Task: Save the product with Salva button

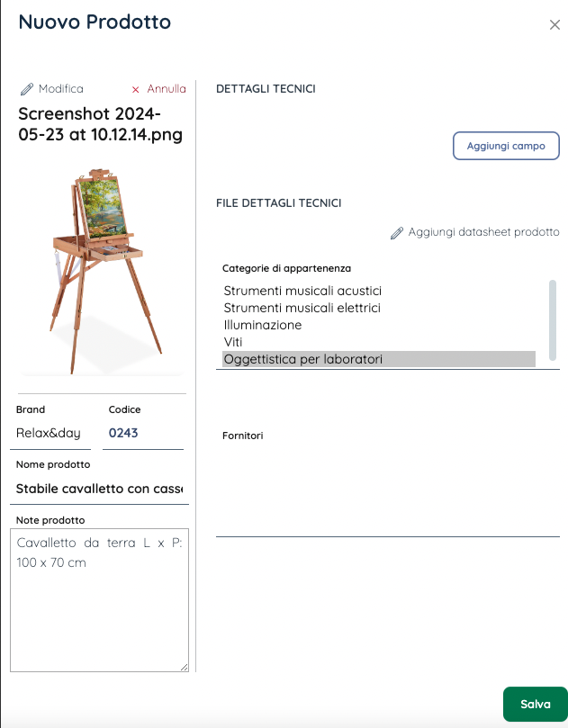Action: [x=535, y=704]
